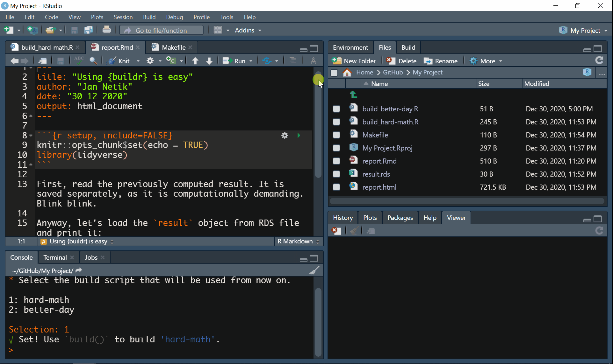Switch to the Packages tab
Viewport: 613px width, 364px height.
pos(400,218)
